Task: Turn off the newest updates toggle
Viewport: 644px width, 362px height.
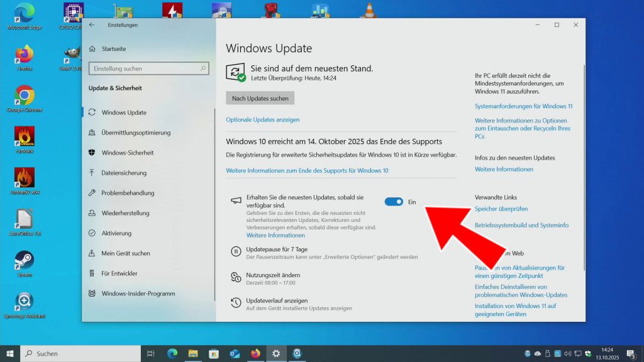Action: click(394, 202)
